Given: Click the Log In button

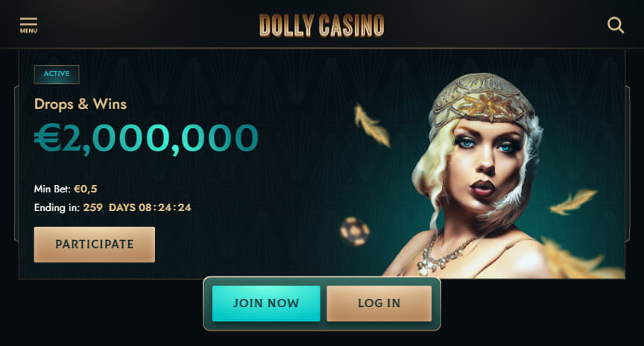Looking at the screenshot, I should pos(379,303).
